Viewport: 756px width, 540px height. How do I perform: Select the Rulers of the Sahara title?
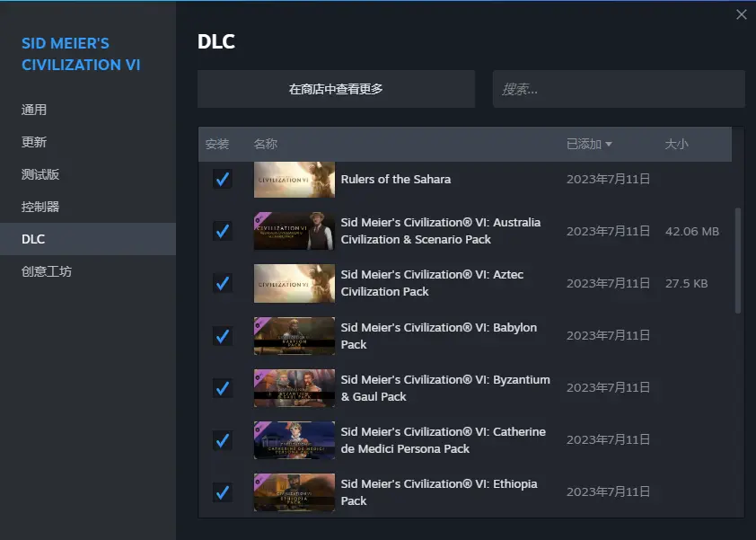(396, 179)
